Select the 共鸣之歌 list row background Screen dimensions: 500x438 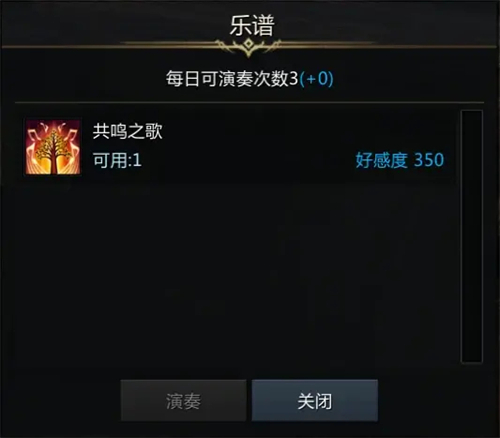pos(240,147)
